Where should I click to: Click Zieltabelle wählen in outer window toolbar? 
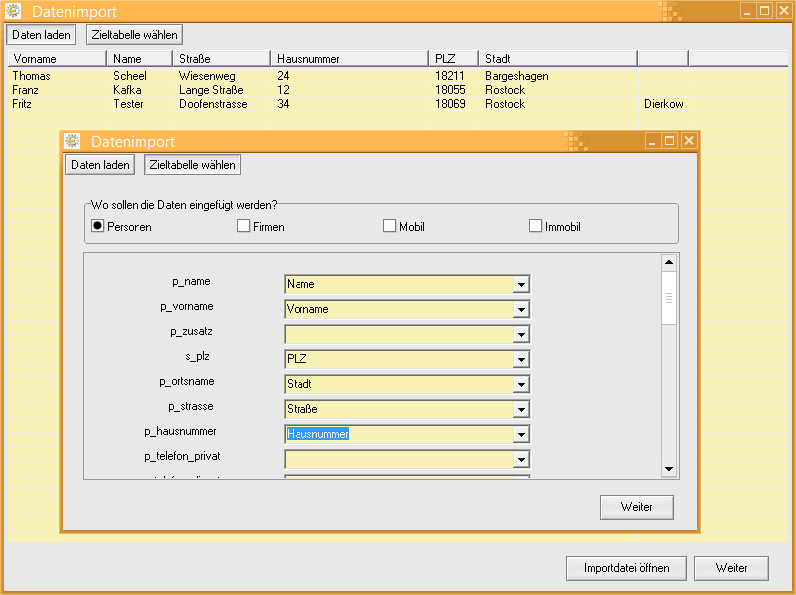point(134,34)
